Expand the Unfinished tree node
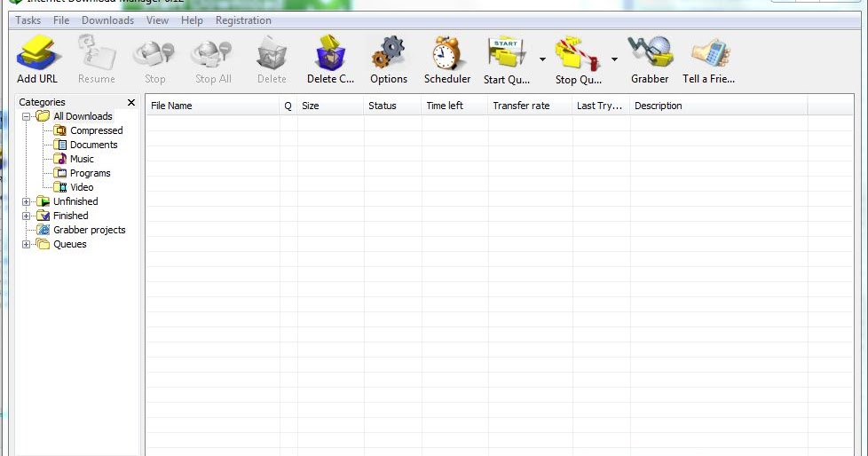 [x=26, y=202]
